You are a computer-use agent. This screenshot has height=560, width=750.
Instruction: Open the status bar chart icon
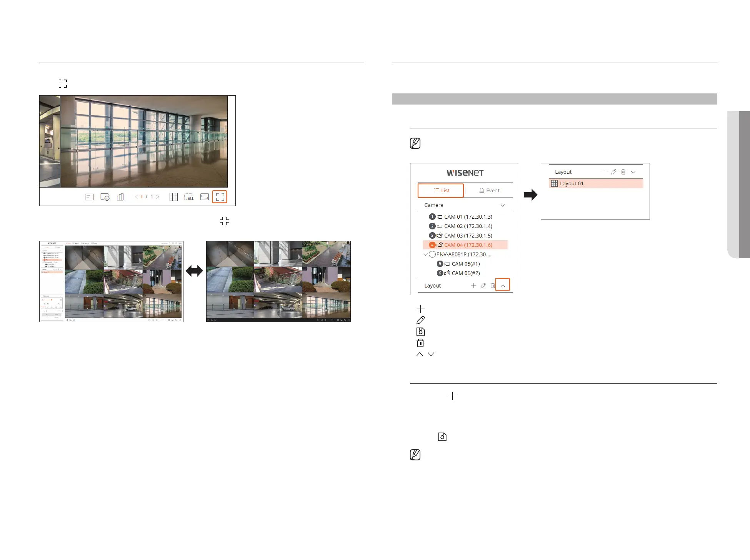point(120,197)
